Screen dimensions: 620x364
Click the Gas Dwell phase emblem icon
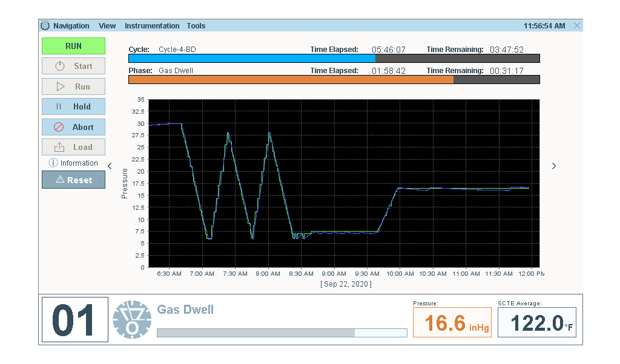coord(132,320)
